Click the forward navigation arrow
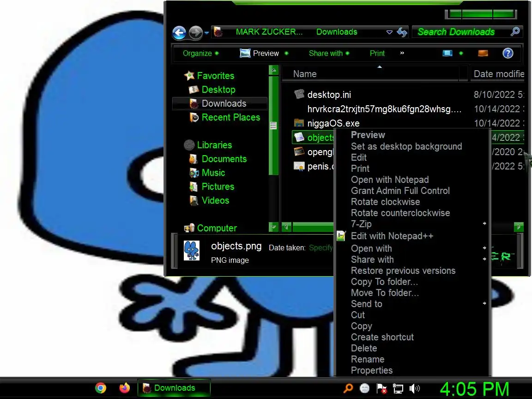 (195, 33)
